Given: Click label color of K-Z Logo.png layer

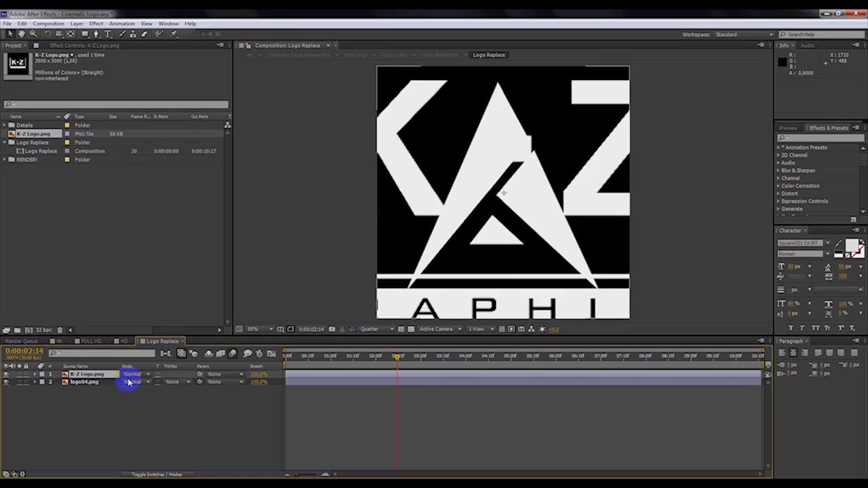Looking at the screenshot, I should 41,374.
